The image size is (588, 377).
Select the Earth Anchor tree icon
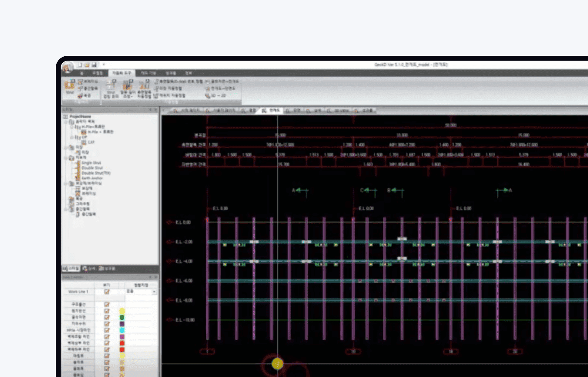(x=78, y=178)
